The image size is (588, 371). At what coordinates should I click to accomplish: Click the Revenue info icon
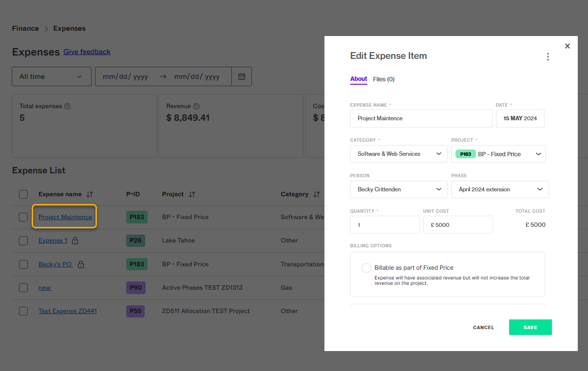196,106
